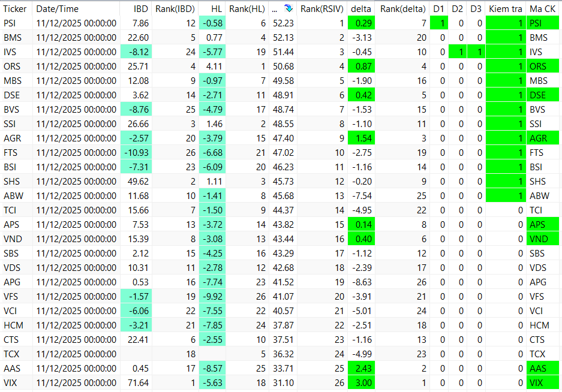
Task: Click the green delta value 0.87
Action: [x=361, y=67]
